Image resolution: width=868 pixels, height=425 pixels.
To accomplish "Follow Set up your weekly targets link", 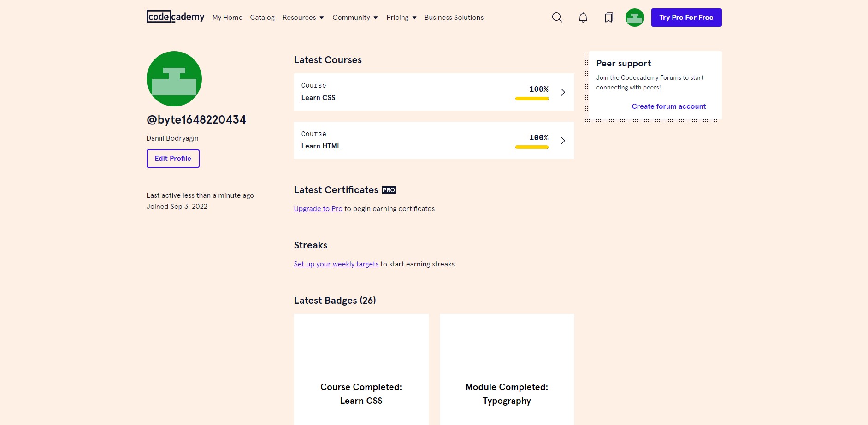I will pyautogui.click(x=336, y=264).
